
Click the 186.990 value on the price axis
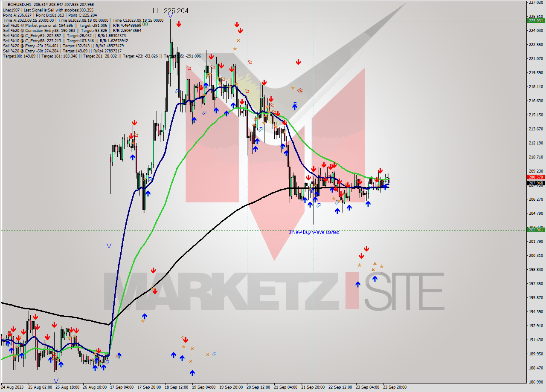535,382
